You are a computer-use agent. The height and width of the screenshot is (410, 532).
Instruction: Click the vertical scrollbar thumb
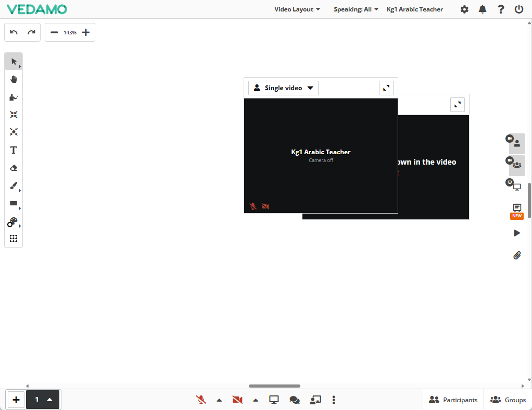pos(529,201)
